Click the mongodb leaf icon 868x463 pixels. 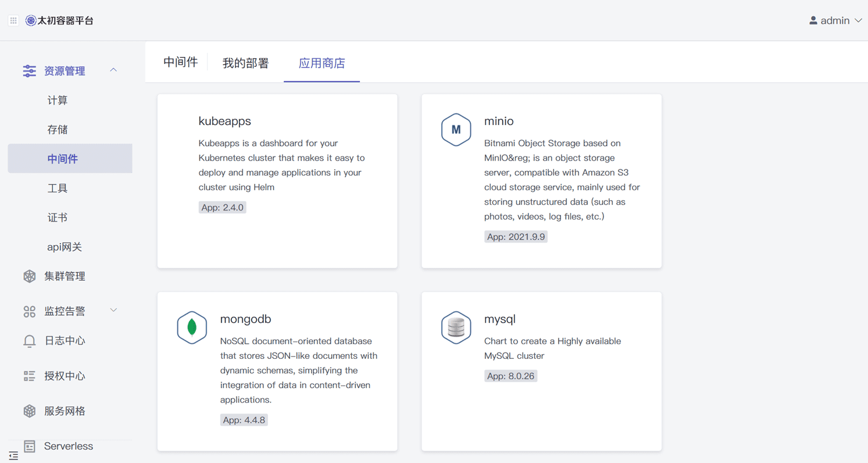point(192,327)
